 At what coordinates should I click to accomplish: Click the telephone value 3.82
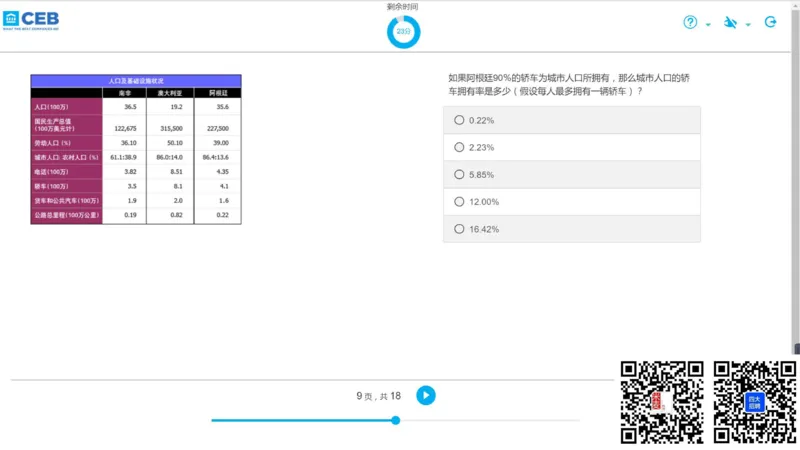point(130,172)
